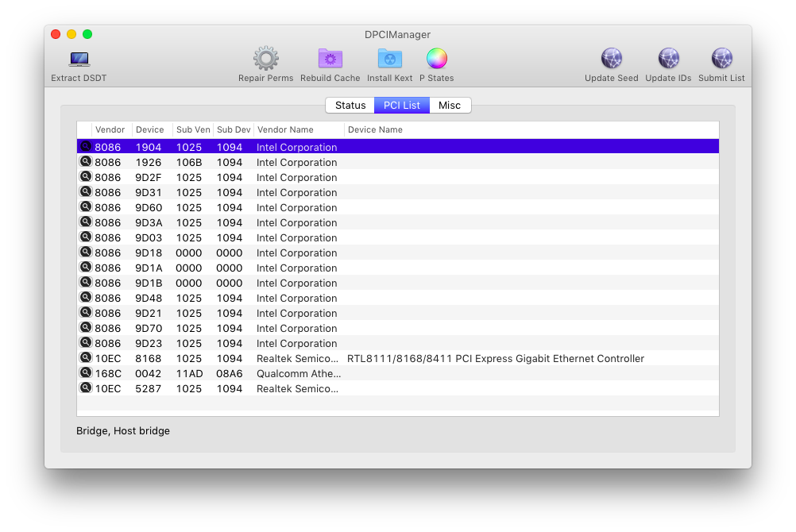Click magnifier icon for Realtek 8168 row
Image resolution: width=796 pixels, height=532 pixels.
point(86,358)
